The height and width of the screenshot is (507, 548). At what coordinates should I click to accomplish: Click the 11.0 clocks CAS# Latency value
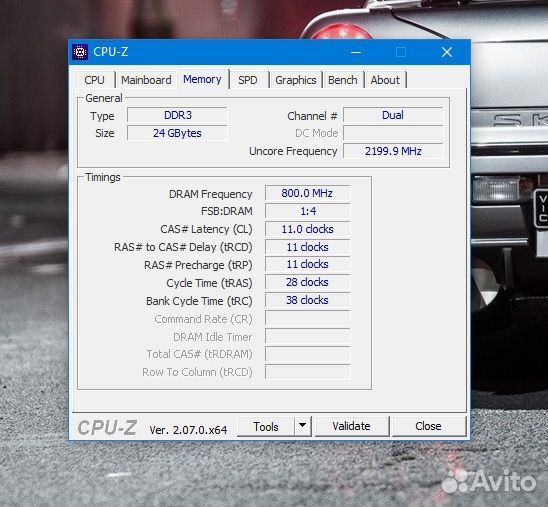pos(308,229)
